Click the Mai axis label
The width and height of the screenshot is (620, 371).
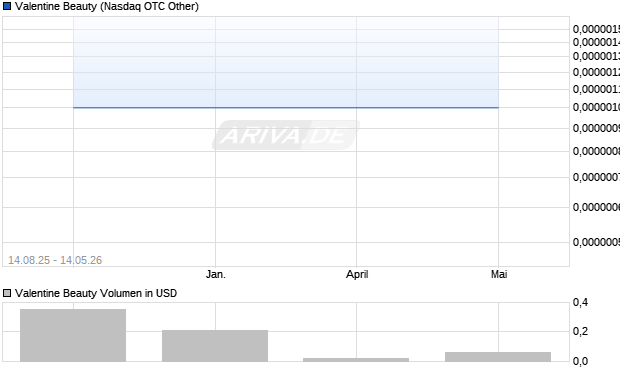[499, 274]
